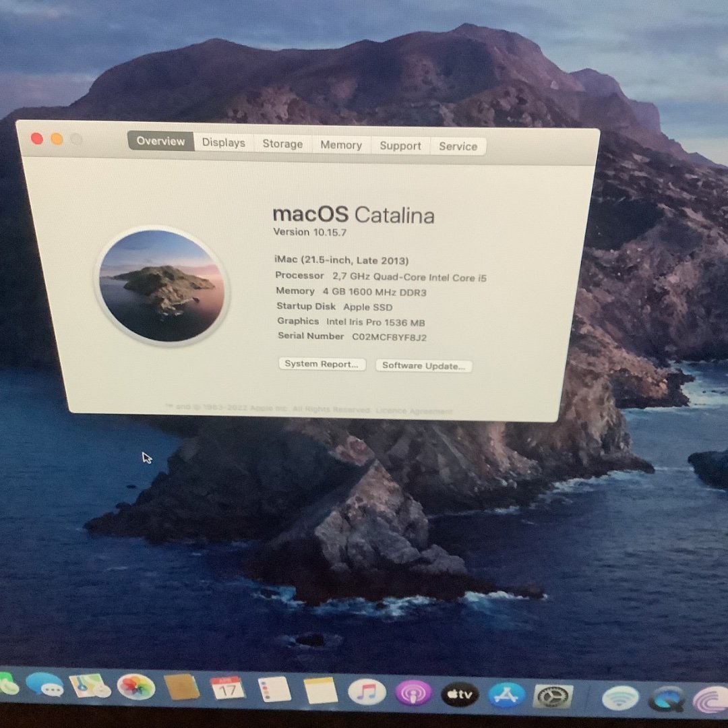This screenshot has height=728, width=728.
Task: Go to the Support tab
Action: [400, 146]
